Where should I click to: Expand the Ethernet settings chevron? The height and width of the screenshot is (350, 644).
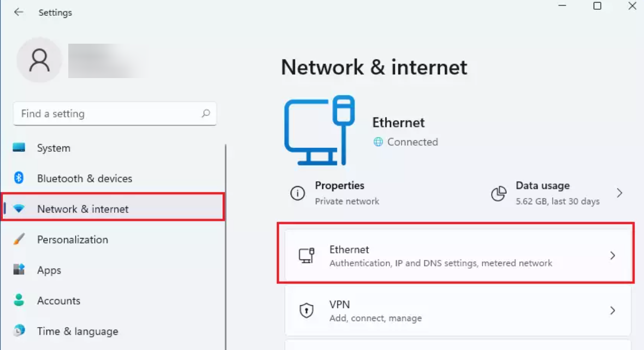tap(612, 256)
